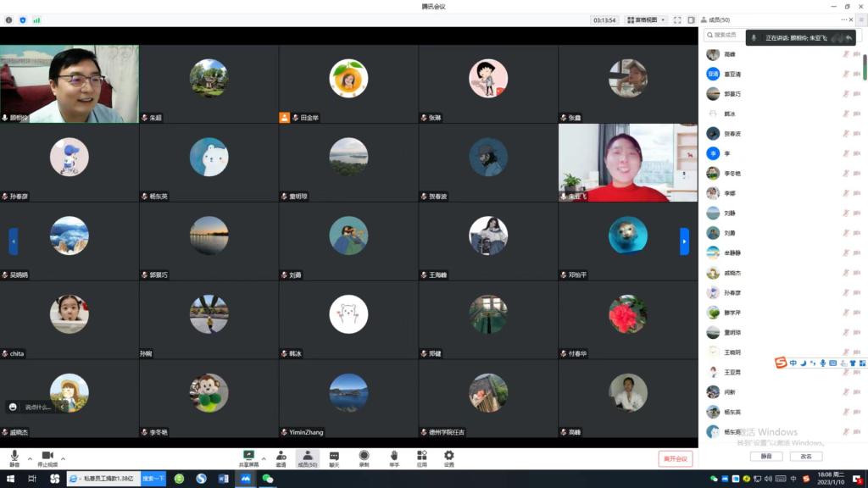Toggle the microphone mute button
Viewport: 868px width, 488px height.
pos(14,457)
